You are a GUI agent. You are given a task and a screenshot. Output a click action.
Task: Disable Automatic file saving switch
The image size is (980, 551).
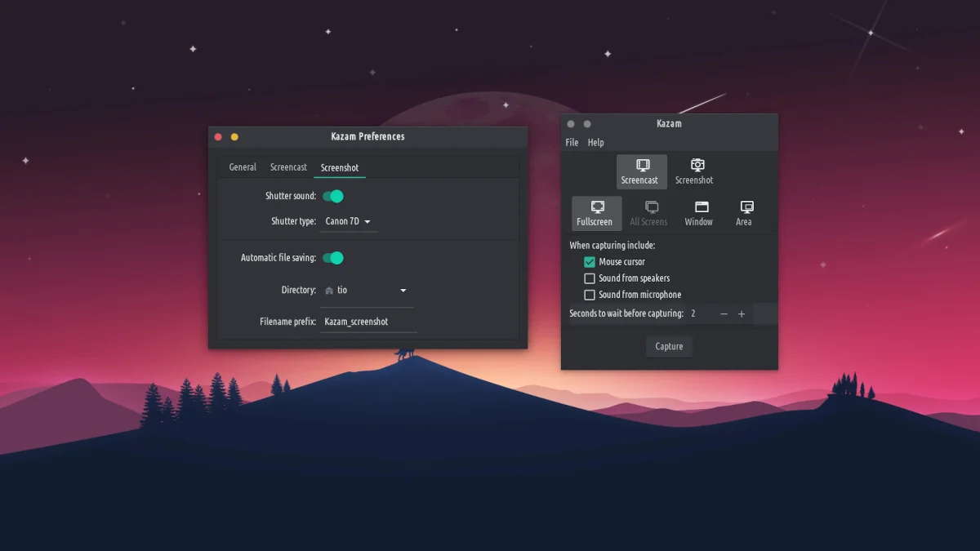(x=333, y=258)
